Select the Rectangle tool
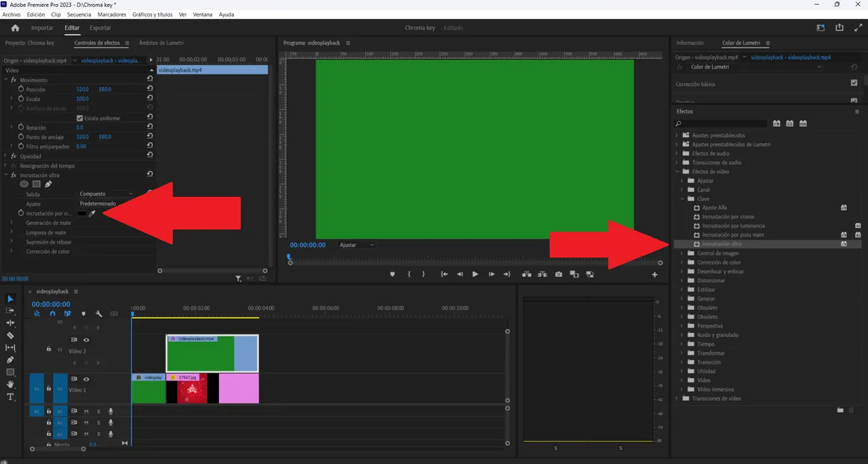Viewport: 868px width, 464px height. (x=10, y=372)
